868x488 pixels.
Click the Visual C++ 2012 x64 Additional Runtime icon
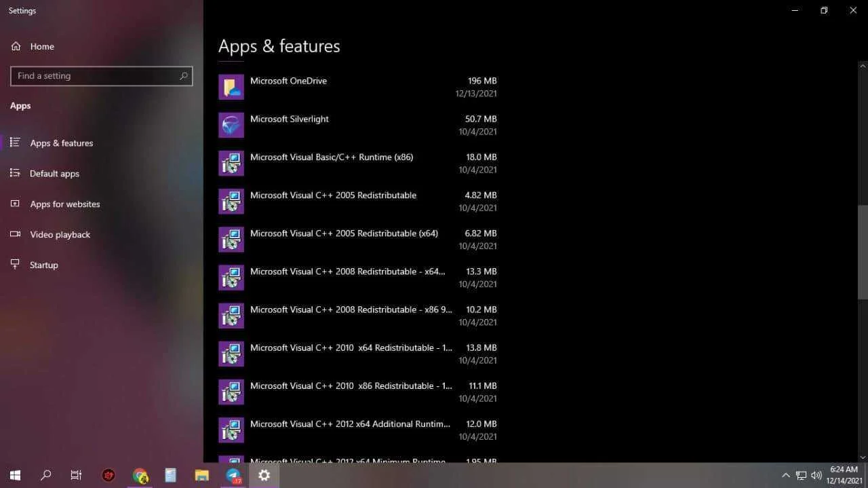pyautogui.click(x=231, y=429)
